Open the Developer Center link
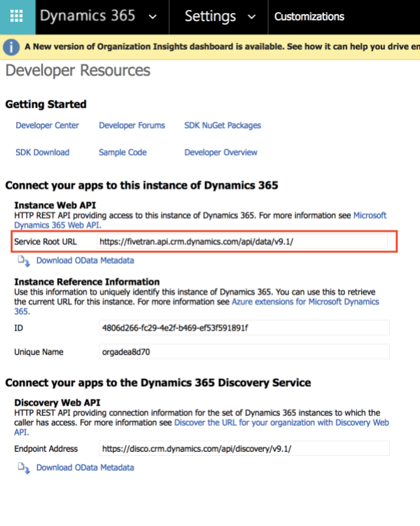 pos(48,125)
